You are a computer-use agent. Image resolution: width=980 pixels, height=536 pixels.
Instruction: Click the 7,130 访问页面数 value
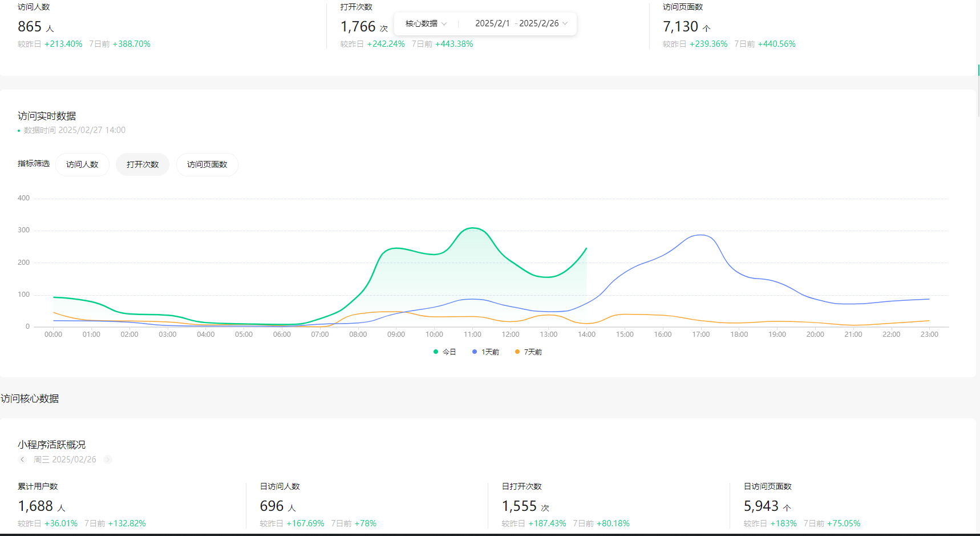pyautogui.click(x=681, y=27)
